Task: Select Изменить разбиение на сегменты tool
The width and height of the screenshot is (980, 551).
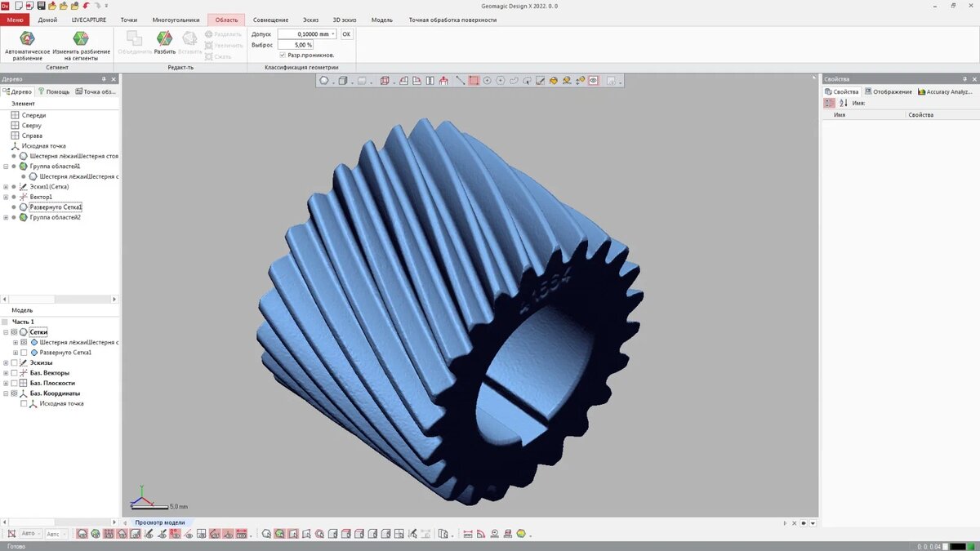Action: point(81,38)
